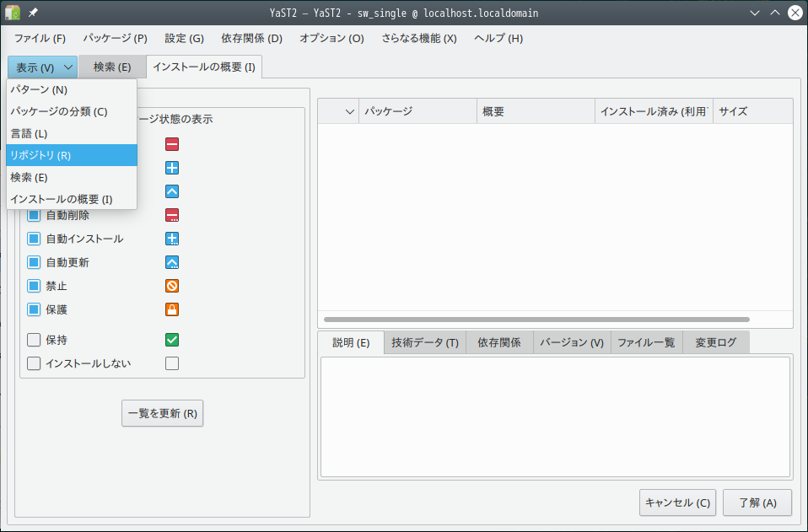Screen dimensions: 808x532
Task: Click the pin icon in title bar
Action: [x=33, y=13]
